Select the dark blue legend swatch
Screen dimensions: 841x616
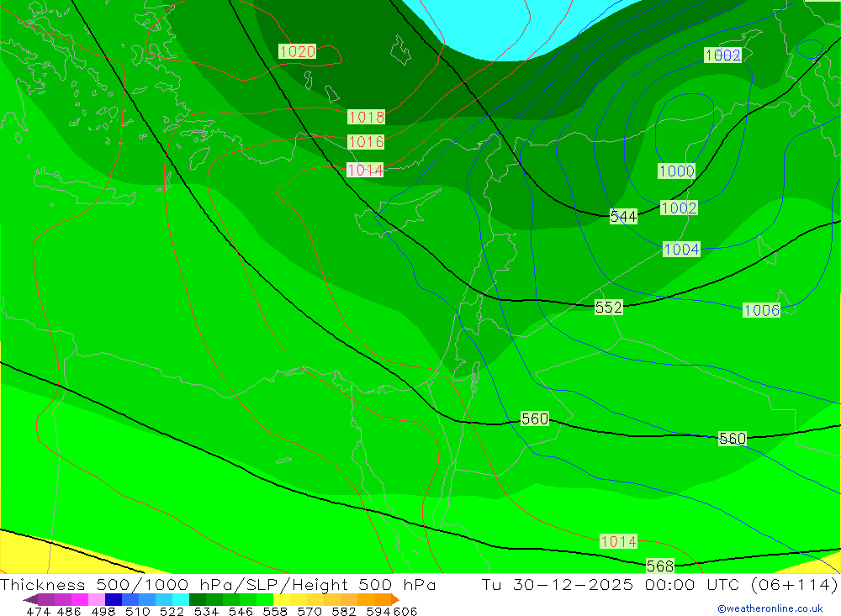point(114,599)
